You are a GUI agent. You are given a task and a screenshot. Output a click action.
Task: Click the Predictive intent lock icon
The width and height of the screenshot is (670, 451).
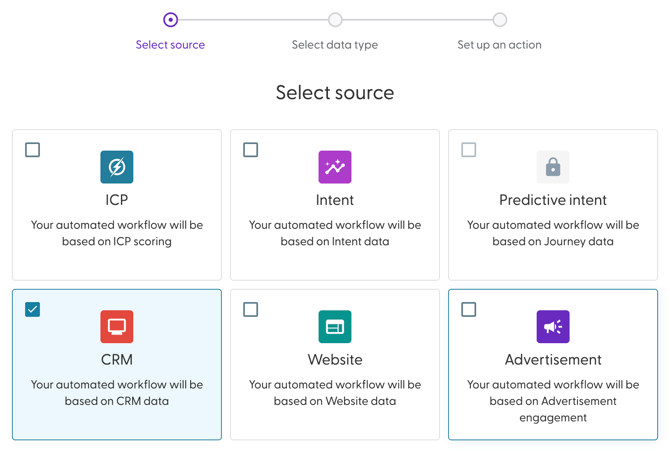553,167
